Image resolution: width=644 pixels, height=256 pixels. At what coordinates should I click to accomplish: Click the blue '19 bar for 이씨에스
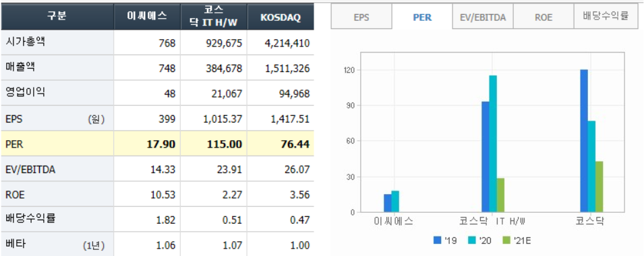point(388,203)
